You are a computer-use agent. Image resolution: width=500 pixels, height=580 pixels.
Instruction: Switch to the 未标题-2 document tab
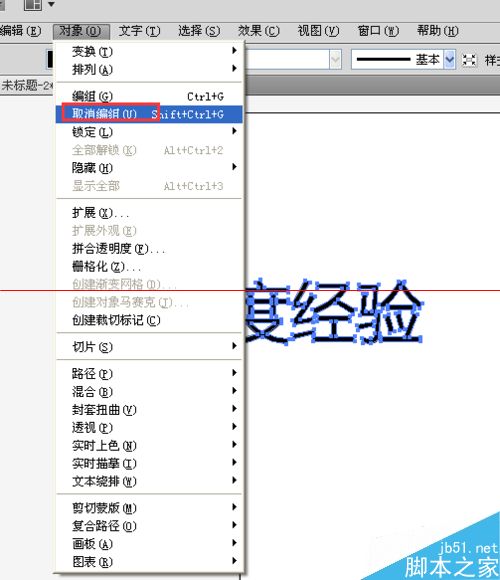click(27, 85)
